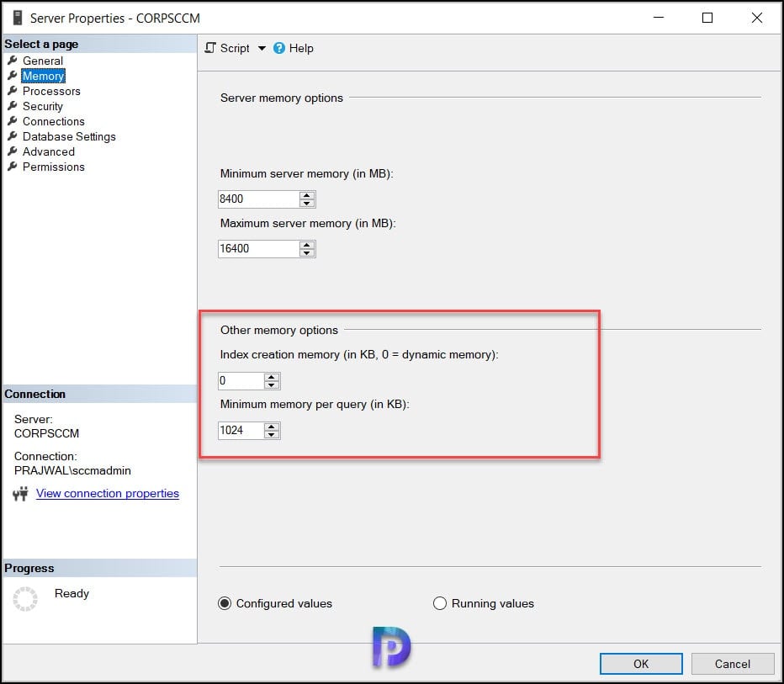Click the blue Help question mark icon

pyautogui.click(x=279, y=48)
